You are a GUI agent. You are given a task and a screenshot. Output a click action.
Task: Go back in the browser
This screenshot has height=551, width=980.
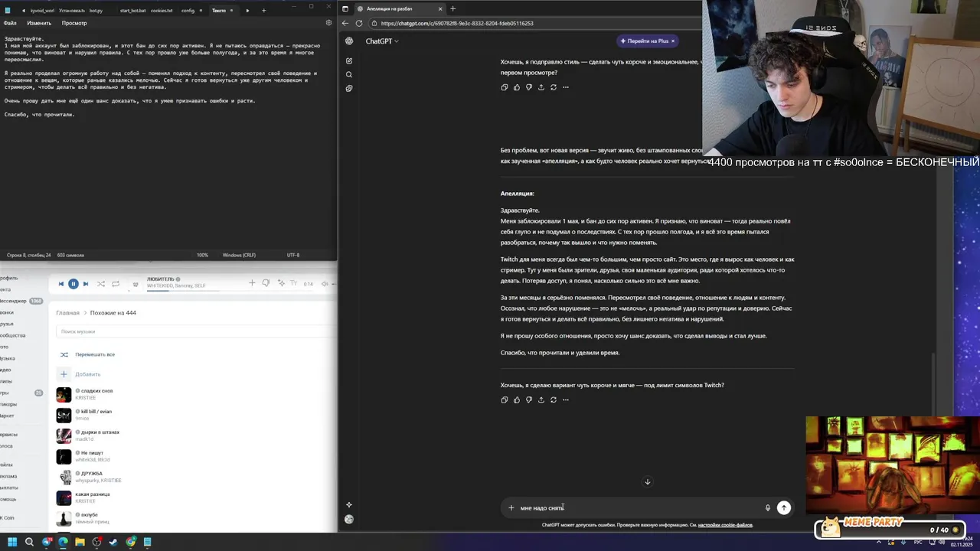[345, 23]
